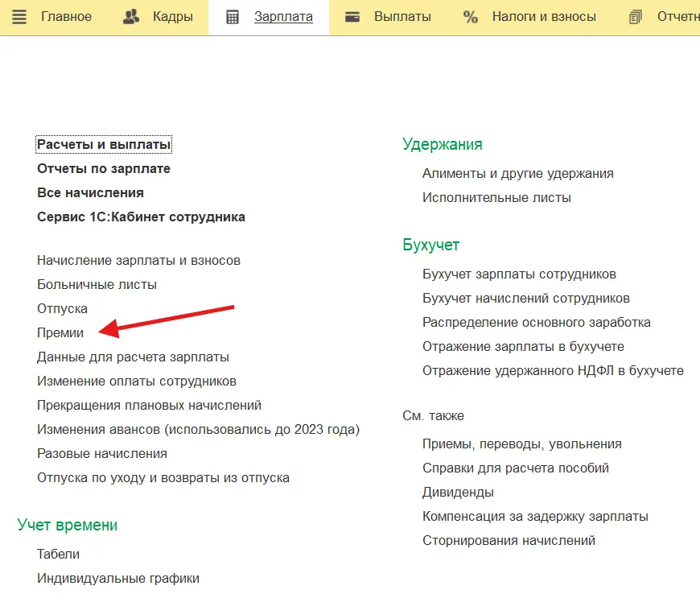This screenshot has height=594, width=700.
Task: Open Алименты и другие удержания
Action: coord(517,173)
